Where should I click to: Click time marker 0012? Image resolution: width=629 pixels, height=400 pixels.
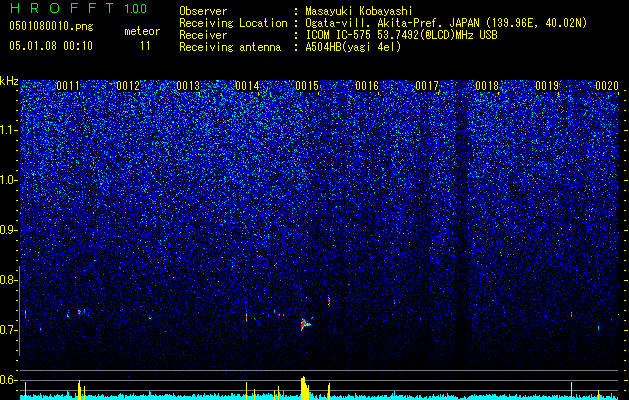(x=128, y=86)
